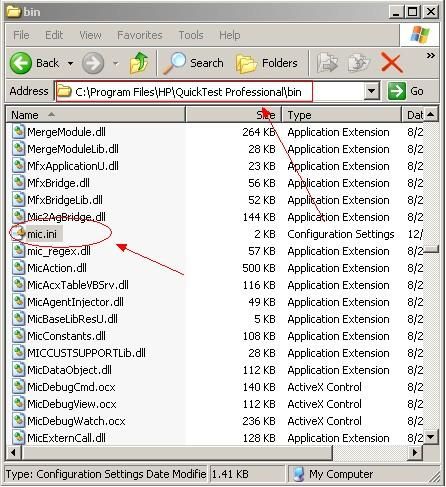
Task: Go up one folder level
Action: point(139,63)
